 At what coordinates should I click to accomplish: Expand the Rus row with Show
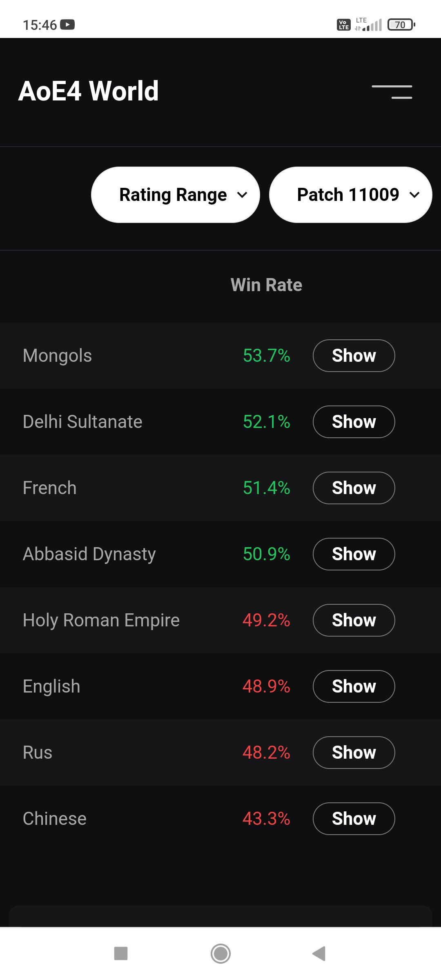(354, 753)
